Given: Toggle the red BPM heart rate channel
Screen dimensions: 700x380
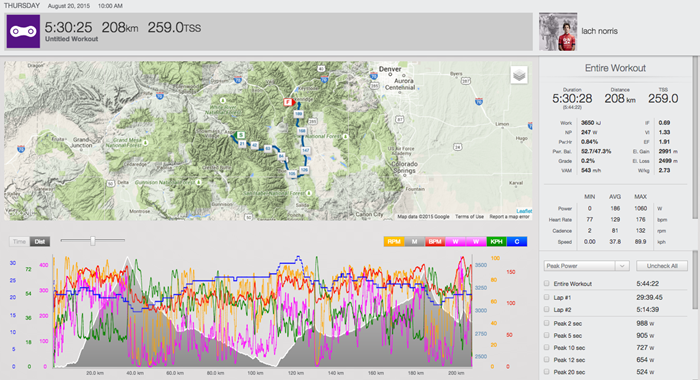Looking at the screenshot, I should (x=434, y=242).
